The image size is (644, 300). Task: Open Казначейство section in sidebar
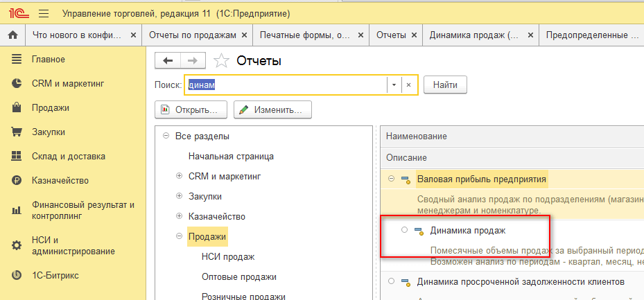[x=60, y=180]
